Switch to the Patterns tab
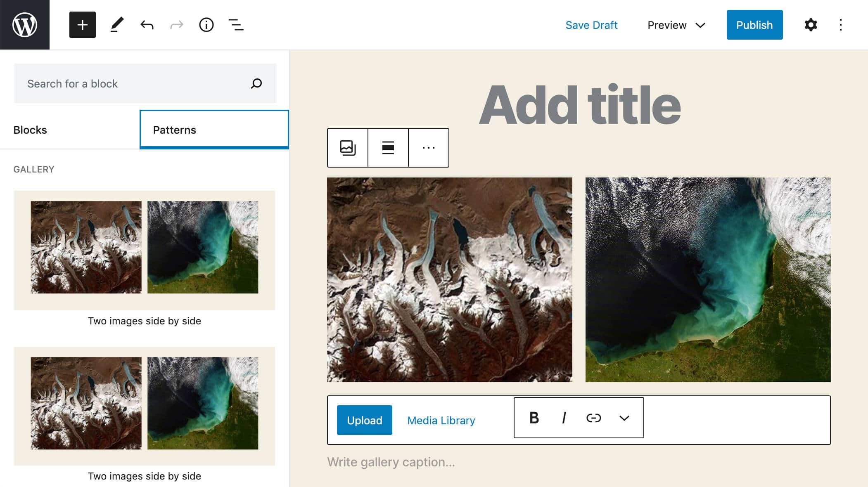The image size is (868, 487). [x=214, y=129]
